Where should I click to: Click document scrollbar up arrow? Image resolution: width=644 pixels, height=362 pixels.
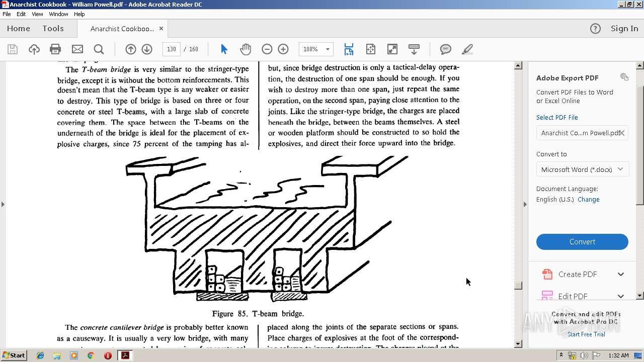point(518,66)
